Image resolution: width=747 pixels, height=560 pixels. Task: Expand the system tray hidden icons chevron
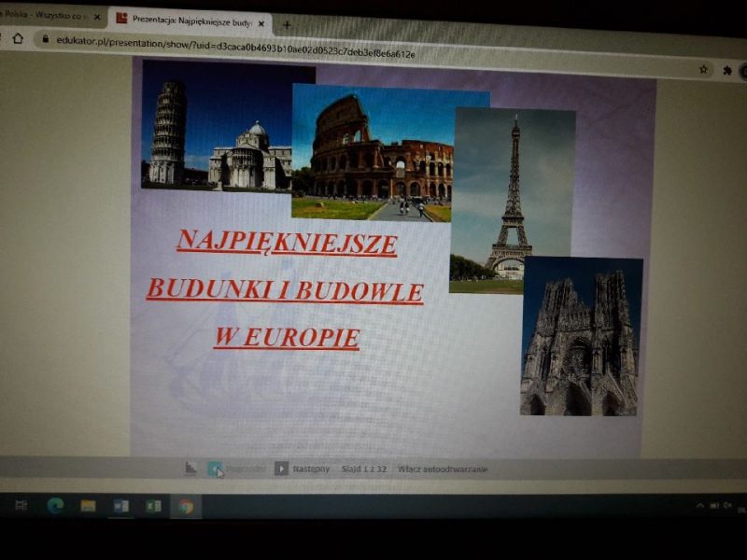[700, 505]
